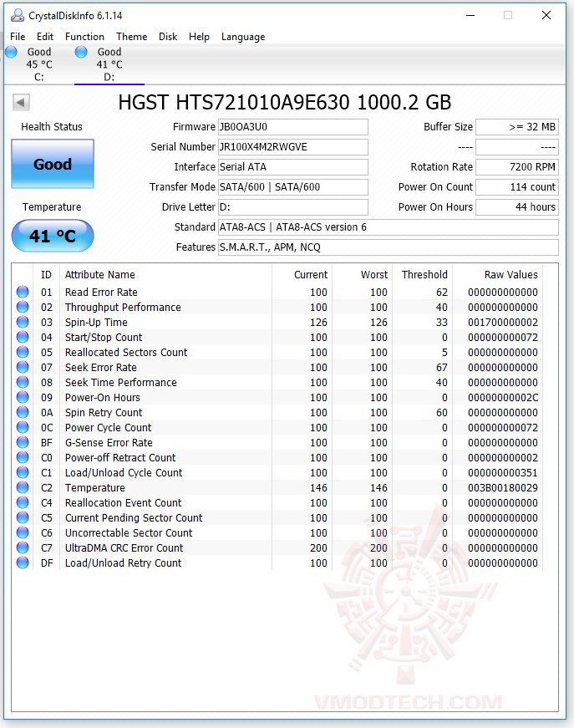The height and width of the screenshot is (728, 574).
Task: Minimize the CrystalDiskInfo window
Action: coord(470,15)
